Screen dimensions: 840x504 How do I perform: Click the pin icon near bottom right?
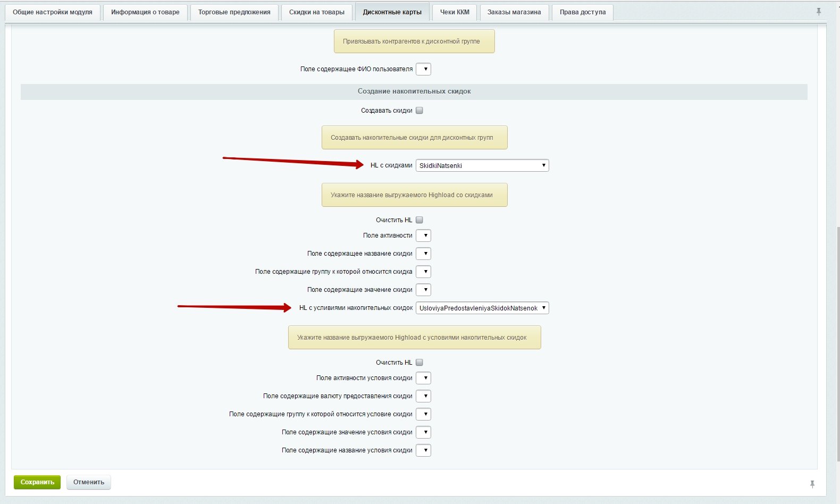[x=812, y=484]
